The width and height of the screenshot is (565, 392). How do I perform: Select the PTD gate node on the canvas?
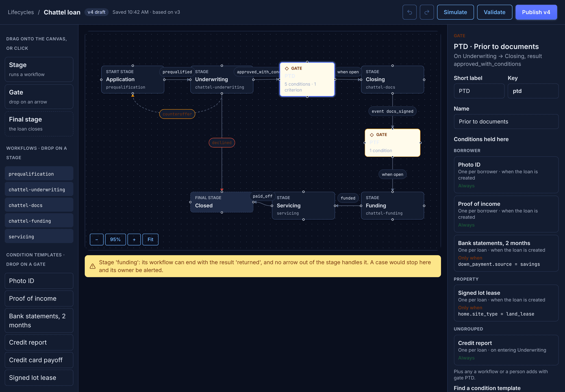pos(307,79)
